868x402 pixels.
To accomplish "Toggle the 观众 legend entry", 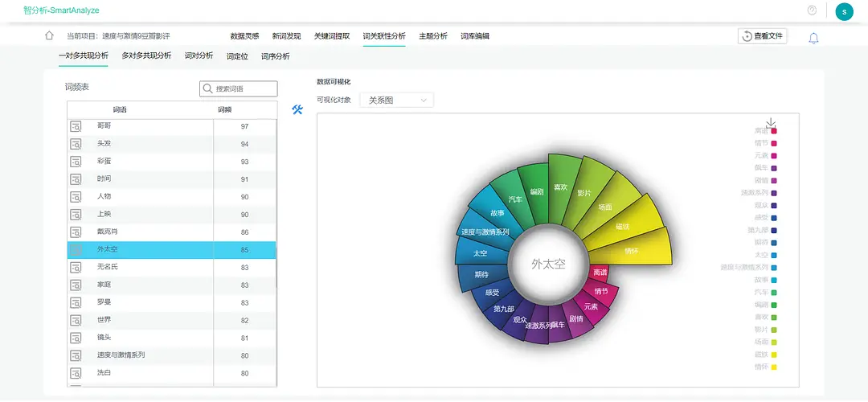I will pyautogui.click(x=766, y=206).
